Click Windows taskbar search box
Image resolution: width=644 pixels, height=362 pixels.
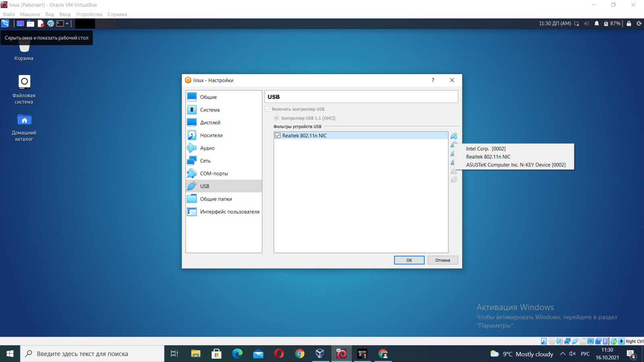tap(92, 354)
